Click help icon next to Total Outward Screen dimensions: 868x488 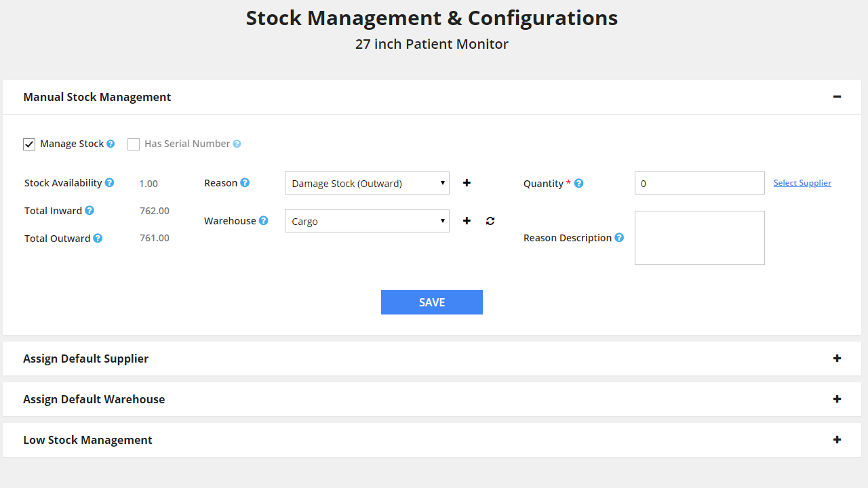[98, 239]
